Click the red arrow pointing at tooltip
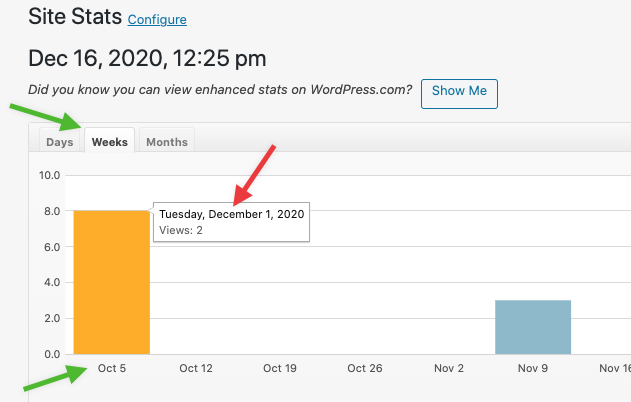 pos(254,175)
